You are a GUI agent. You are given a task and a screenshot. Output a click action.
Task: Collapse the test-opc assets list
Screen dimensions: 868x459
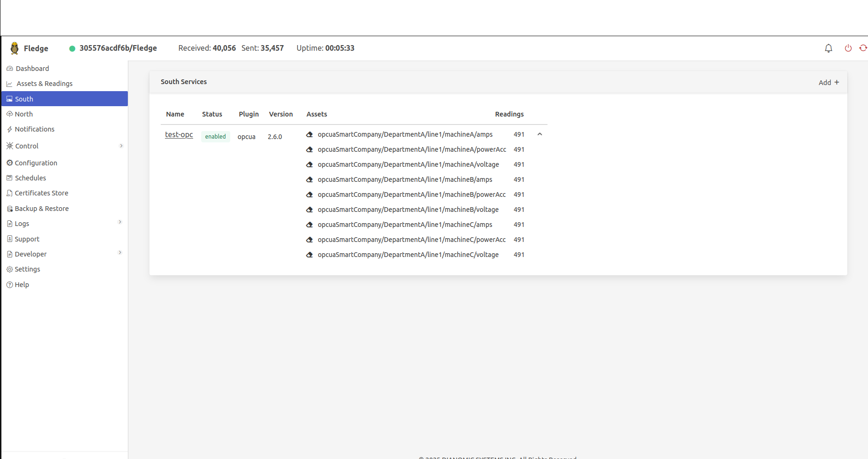(540, 134)
